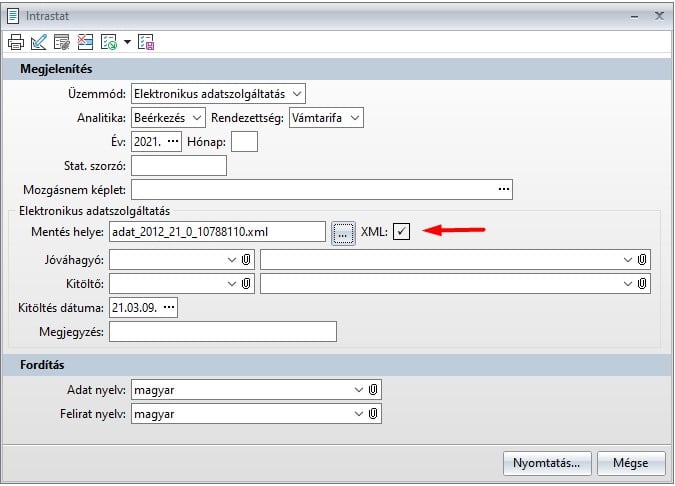Toggle the XML checkbox
675x486 pixels.
(x=401, y=232)
